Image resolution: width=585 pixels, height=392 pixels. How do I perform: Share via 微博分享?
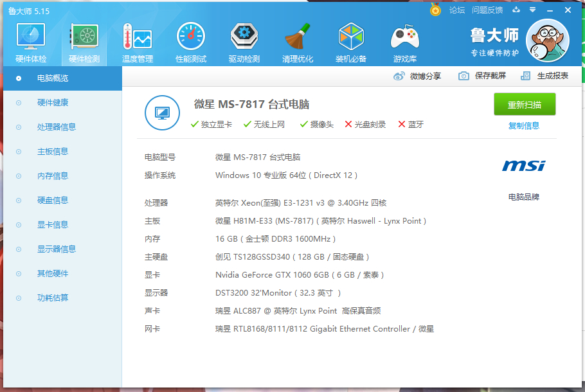[417, 76]
